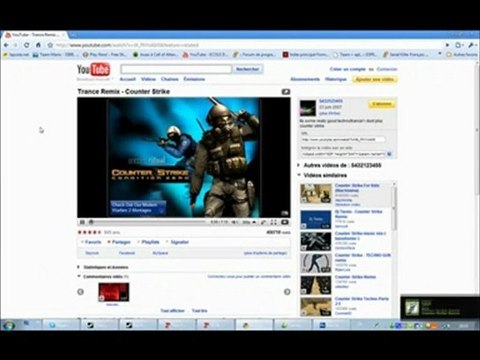The image size is (480, 360).
Task: Open the browser home page icon
Action: click(x=38, y=45)
